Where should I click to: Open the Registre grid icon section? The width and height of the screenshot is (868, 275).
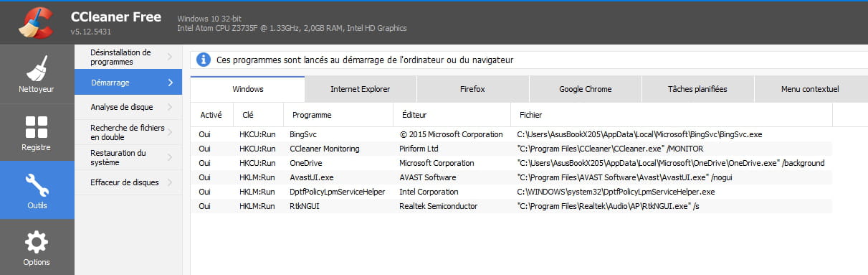(37, 132)
